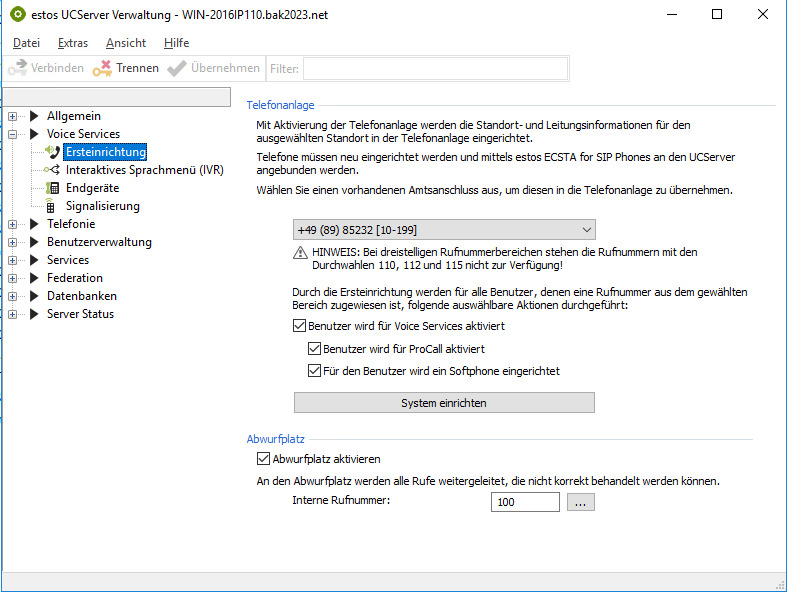Select the Ersteinrichtung tree icon
The image size is (787, 592).
click(x=52, y=152)
